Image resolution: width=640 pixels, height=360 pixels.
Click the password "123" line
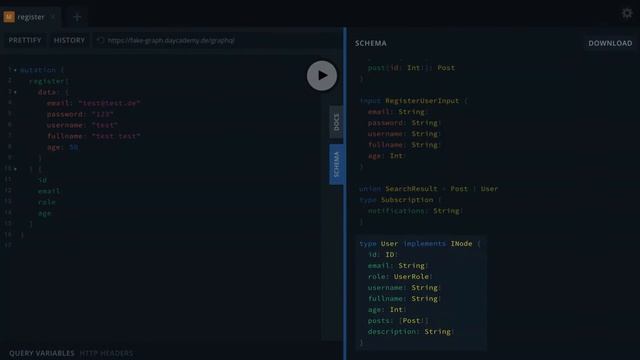80,114
